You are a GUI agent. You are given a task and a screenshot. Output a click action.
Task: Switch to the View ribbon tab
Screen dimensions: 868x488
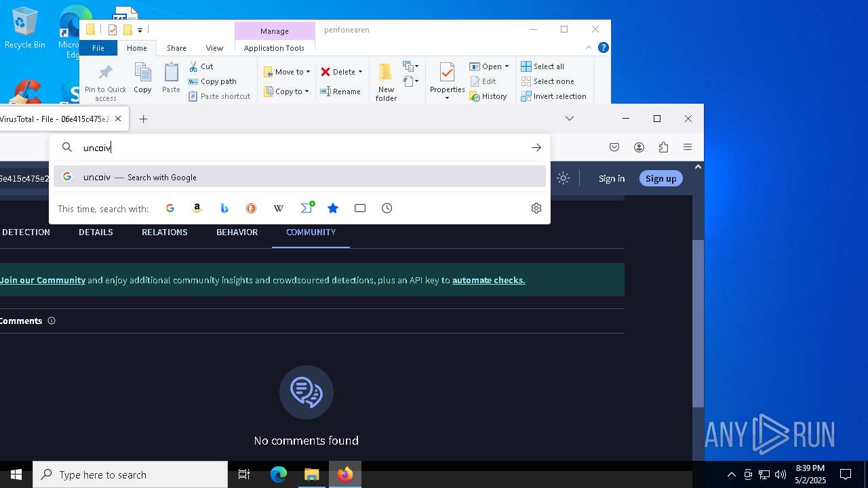point(214,48)
